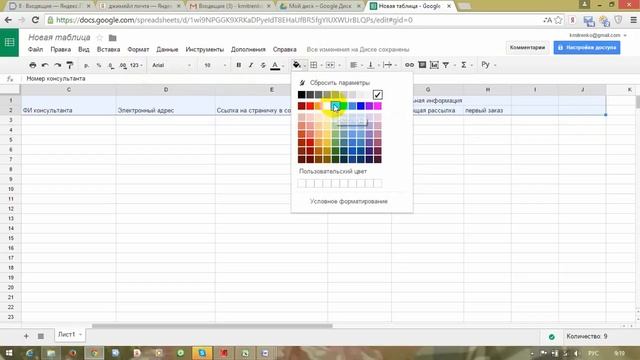
Task: Open the functions sigma icon
Action: [x=464, y=65]
